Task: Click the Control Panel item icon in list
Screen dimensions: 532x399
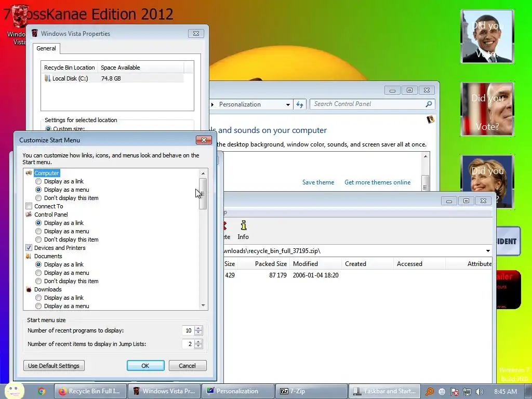Action: pos(29,215)
